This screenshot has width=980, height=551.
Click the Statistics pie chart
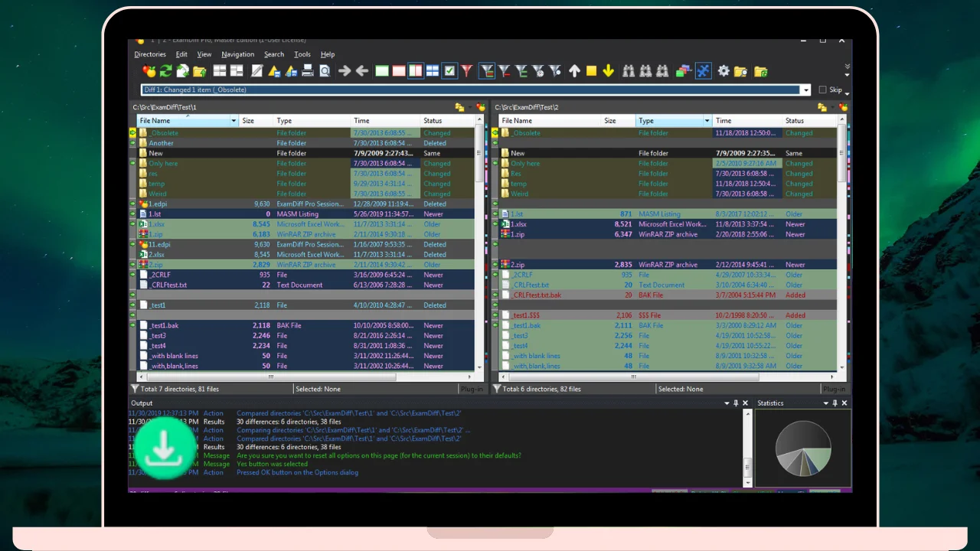tap(803, 448)
